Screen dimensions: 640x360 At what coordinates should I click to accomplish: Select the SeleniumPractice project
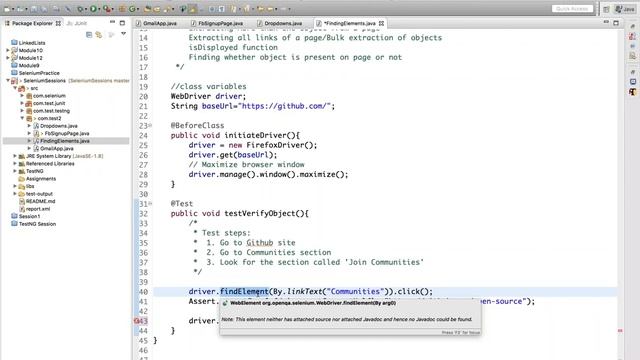[x=39, y=73]
